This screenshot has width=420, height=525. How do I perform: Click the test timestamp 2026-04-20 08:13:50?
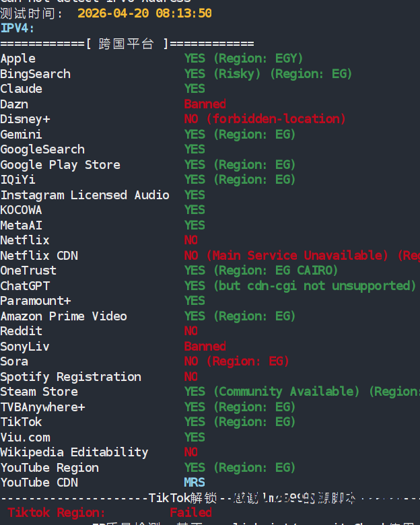tap(144, 13)
